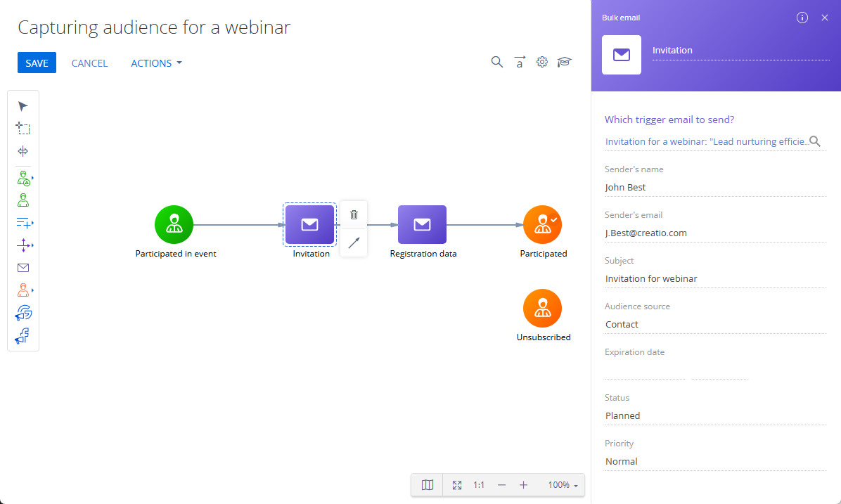This screenshot has width=841, height=504.
Task: Open the 100% zoom level dropdown
Action: (x=563, y=485)
